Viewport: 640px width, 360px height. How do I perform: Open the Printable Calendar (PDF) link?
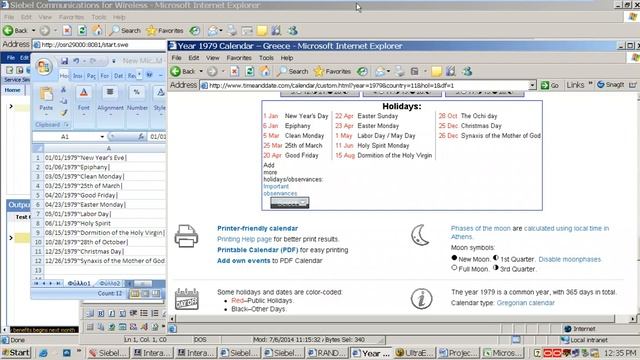tap(258, 250)
